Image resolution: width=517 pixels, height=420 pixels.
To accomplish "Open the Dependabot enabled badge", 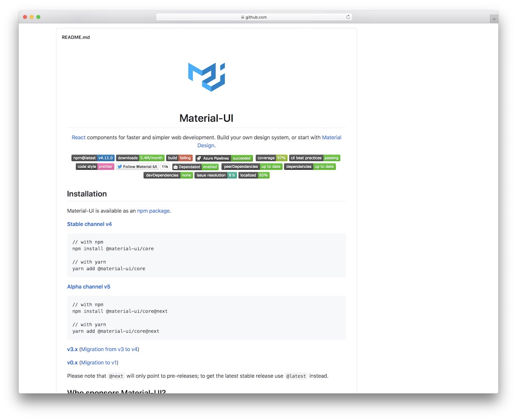I will pyautogui.click(x=196, y=167).
